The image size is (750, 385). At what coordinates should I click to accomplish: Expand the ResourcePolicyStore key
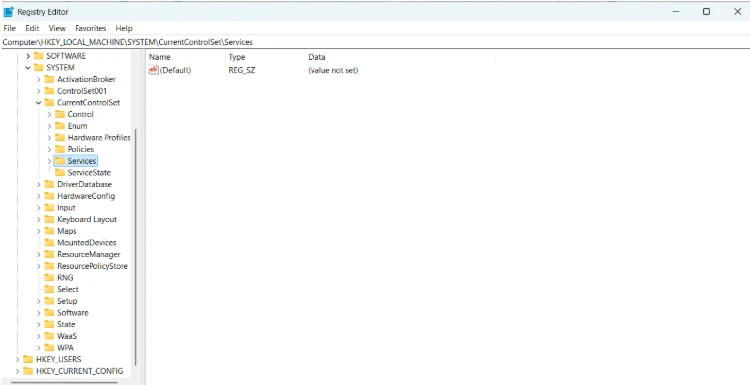(39, 266)
